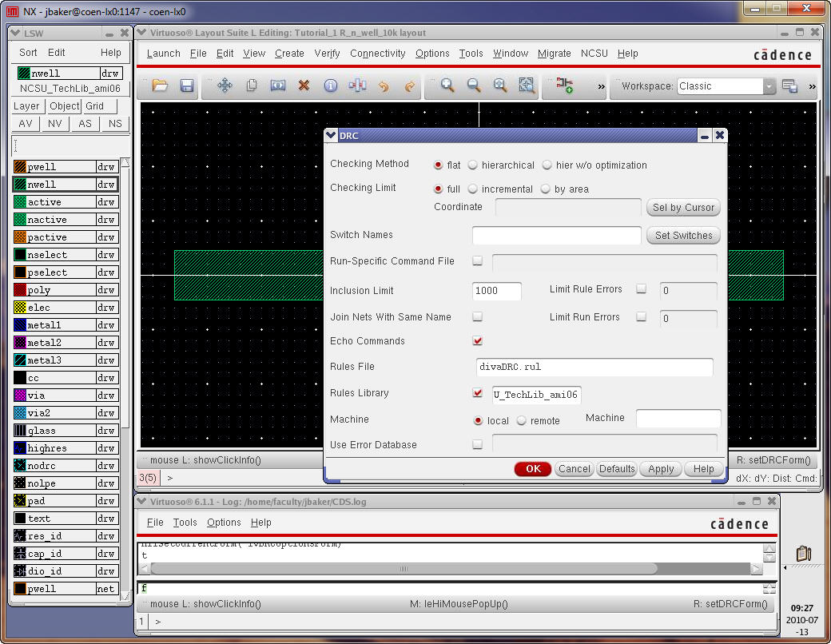Enable the Join Nets With Same Name checkbox
Viewport: 831px width, 644px height.
click(x=478, y=317)
